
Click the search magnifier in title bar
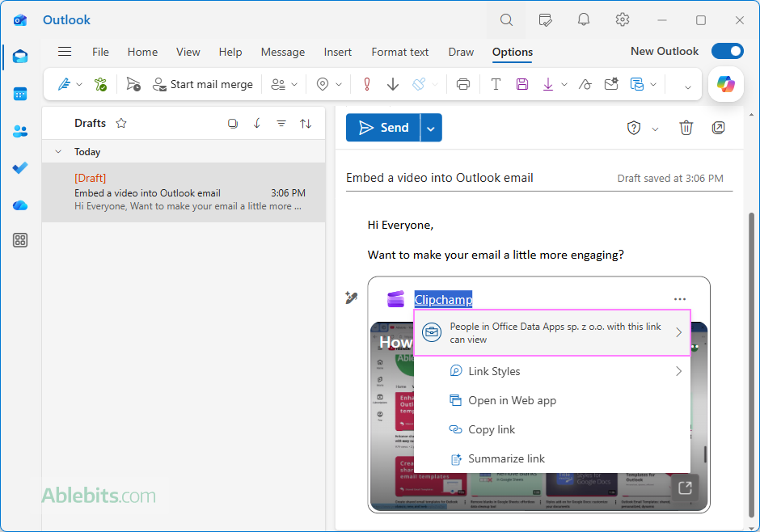[506, 20]
